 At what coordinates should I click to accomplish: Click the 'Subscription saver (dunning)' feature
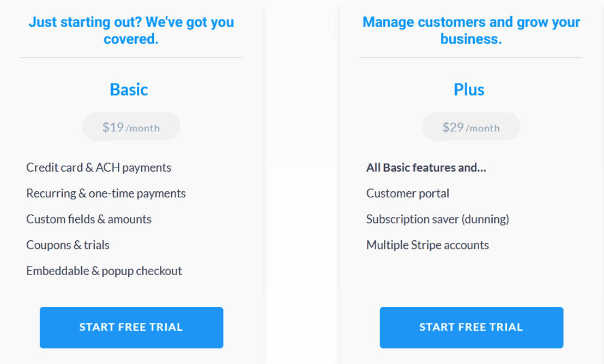point(438,219)
